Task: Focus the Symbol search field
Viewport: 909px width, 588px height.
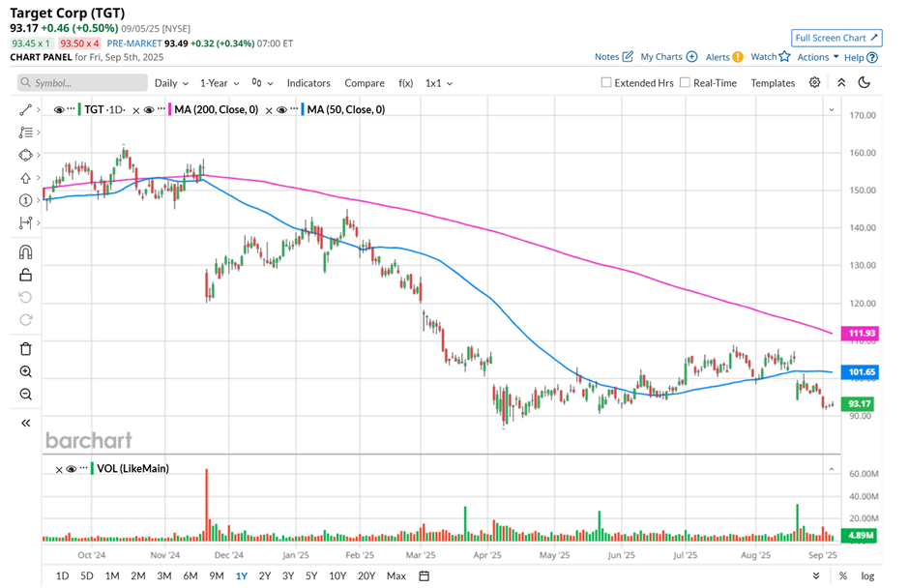Action: pos(82,82)
